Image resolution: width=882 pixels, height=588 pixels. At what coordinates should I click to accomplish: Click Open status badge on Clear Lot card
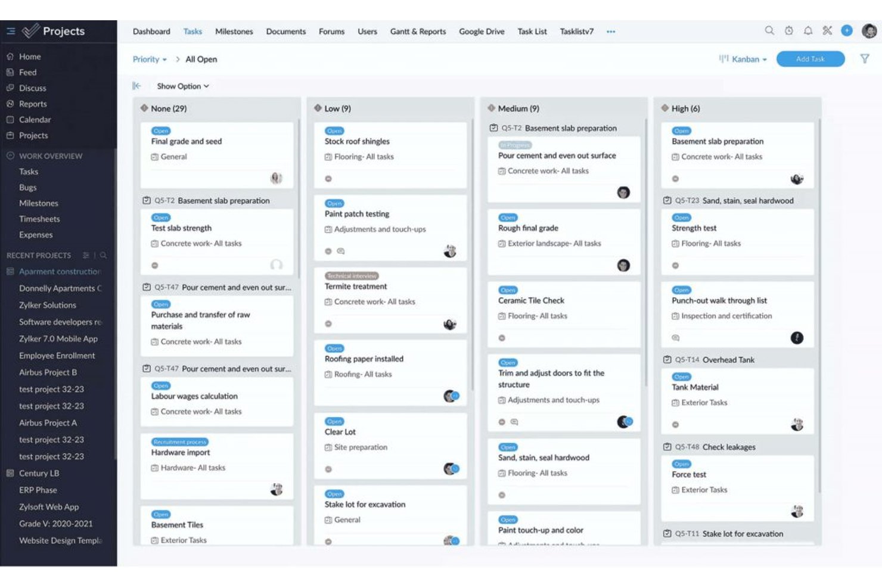pyautogui.click(x=334, y=421)
